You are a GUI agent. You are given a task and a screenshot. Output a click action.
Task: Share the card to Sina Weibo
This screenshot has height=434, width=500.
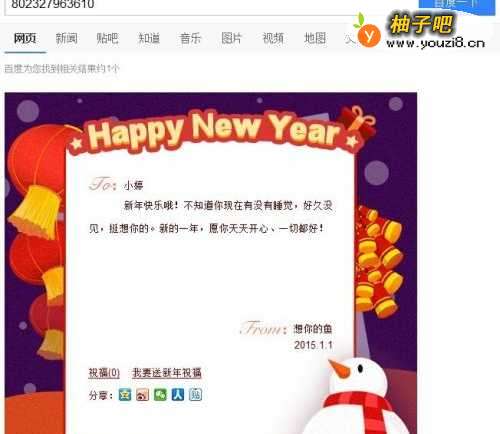[142, 395]
